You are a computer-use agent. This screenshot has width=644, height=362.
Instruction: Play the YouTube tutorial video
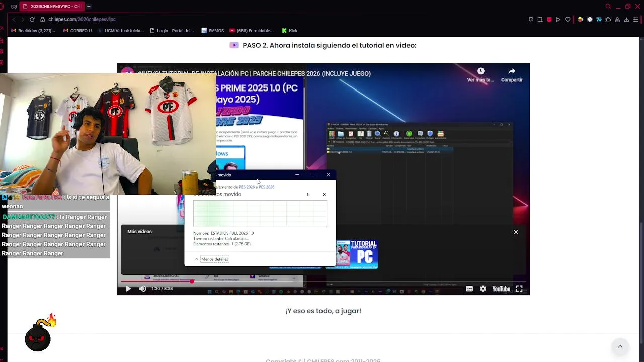(x=128, y=289)
